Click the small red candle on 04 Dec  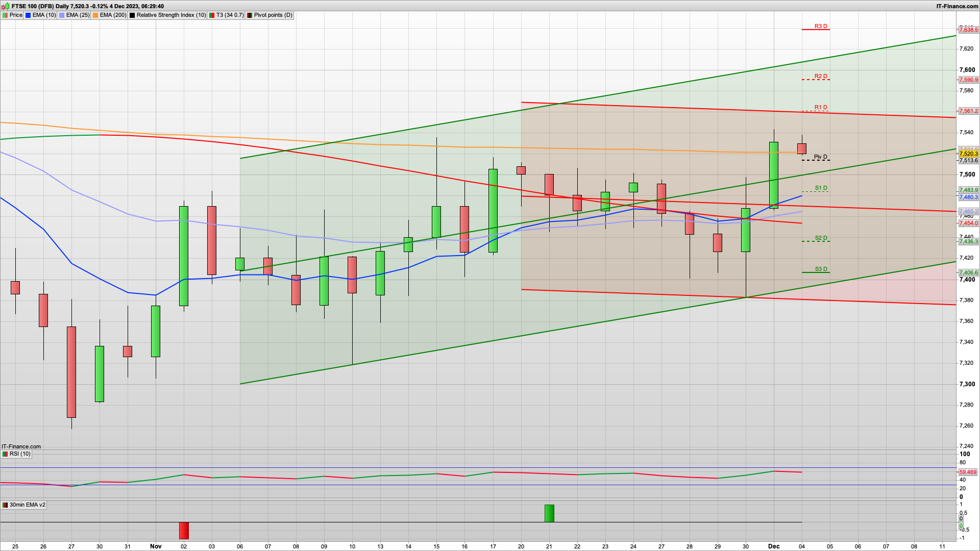pyautogui.click(x=802, y=148)
